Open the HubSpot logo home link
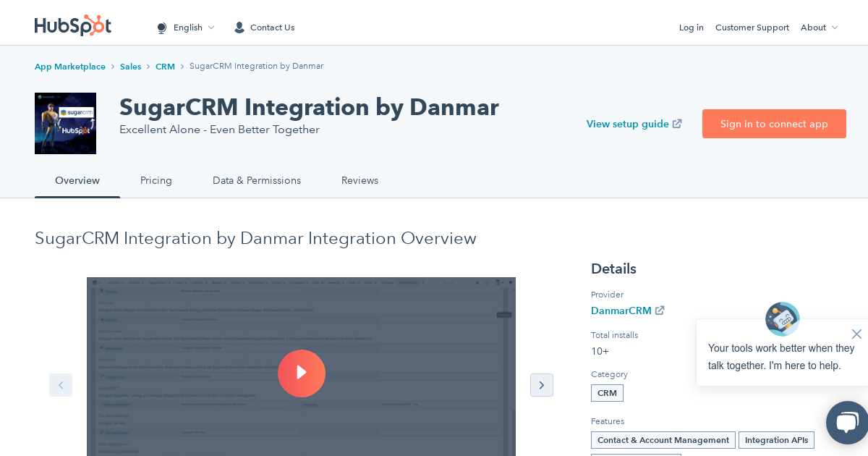The image size is (868, 456). [x=73, y=25]
